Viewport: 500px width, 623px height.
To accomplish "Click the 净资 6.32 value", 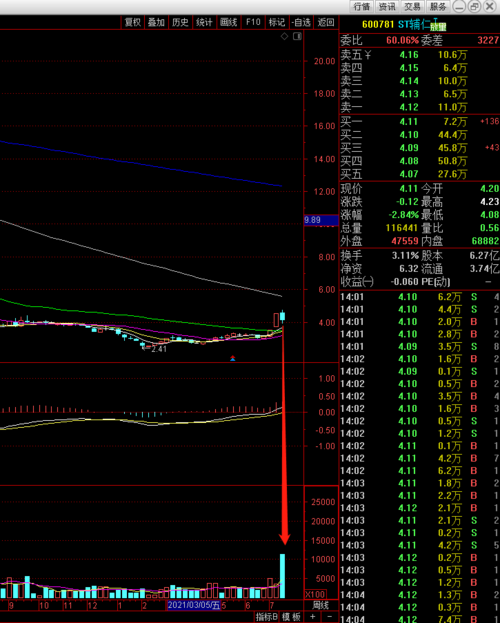I will pyautogui.click(x=409, y=269).
